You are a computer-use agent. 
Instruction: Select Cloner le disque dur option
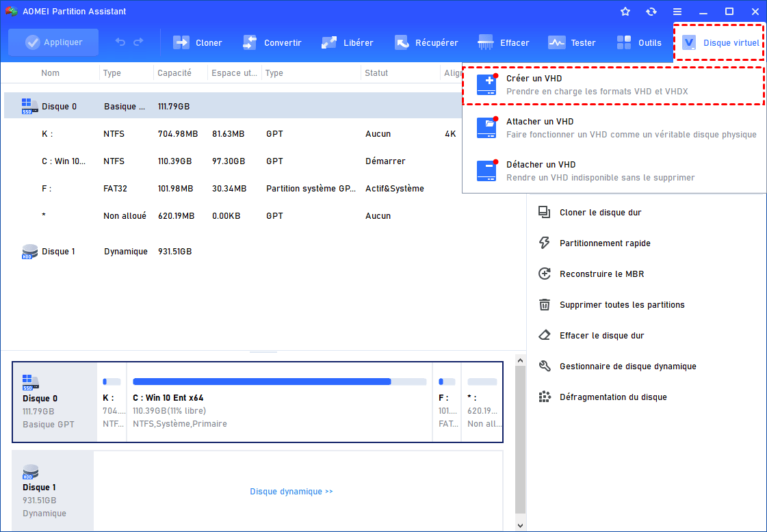point(600,212)
